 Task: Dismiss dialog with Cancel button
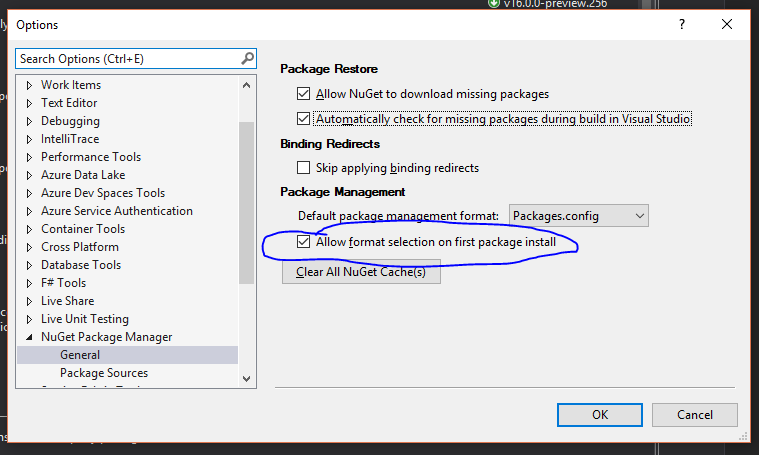[695, 415]
